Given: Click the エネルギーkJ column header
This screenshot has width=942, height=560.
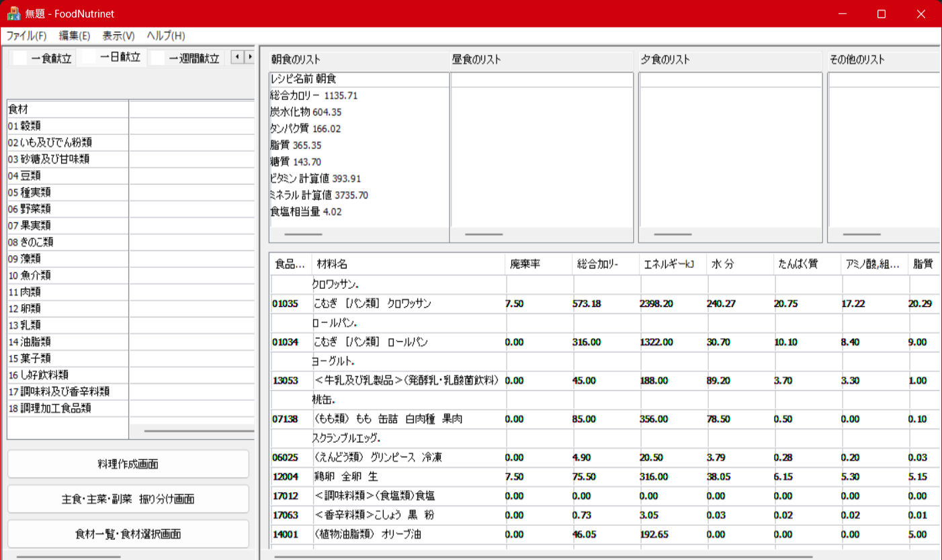Looking at the screenshot, I should (x=673, y=265).
